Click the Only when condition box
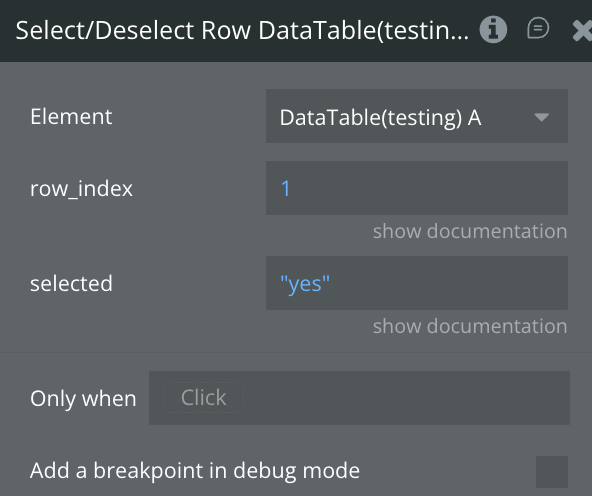 [x=359, y=398]
